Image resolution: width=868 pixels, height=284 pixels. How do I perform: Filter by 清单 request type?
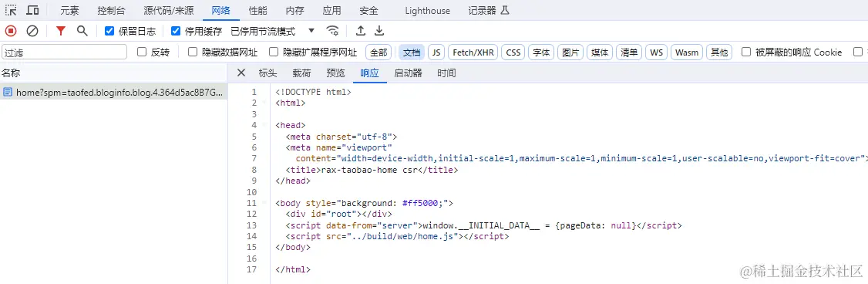(x=629, y=52)
